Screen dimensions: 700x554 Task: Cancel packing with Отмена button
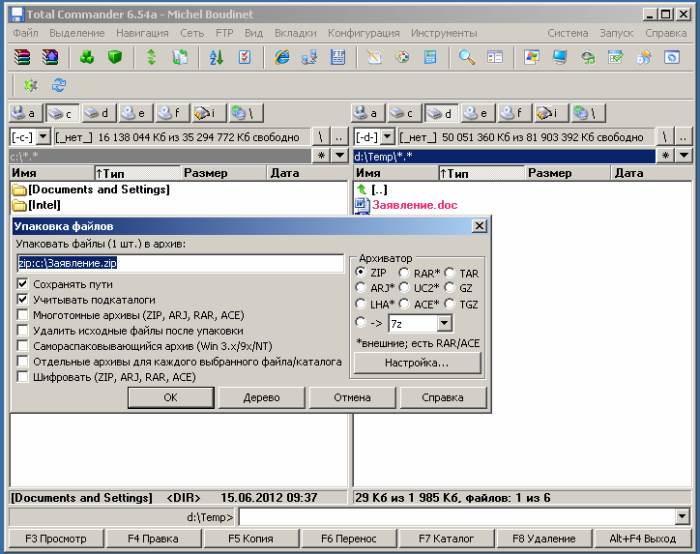coord(352,397)
